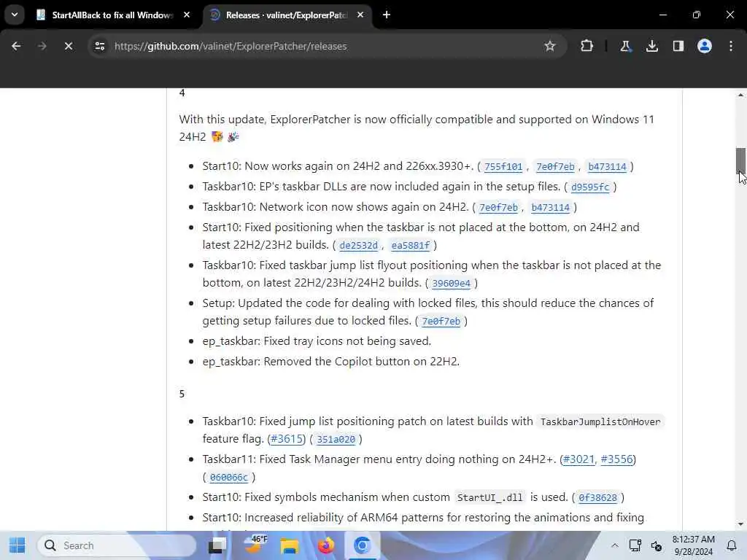Open commit link 060066c
Screen dimensions: 747x560
click(228, 477)
